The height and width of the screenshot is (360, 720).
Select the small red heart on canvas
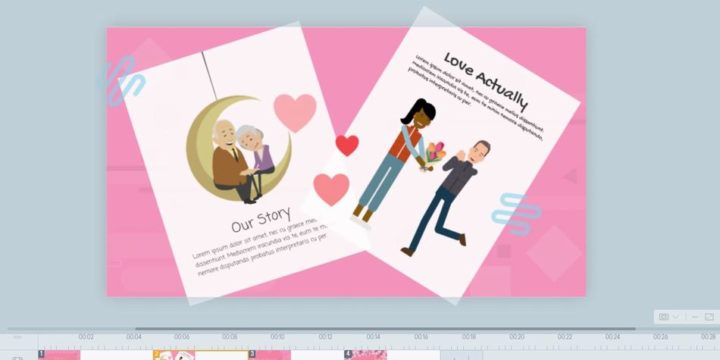pyautogui.click(x=347, y=145)
